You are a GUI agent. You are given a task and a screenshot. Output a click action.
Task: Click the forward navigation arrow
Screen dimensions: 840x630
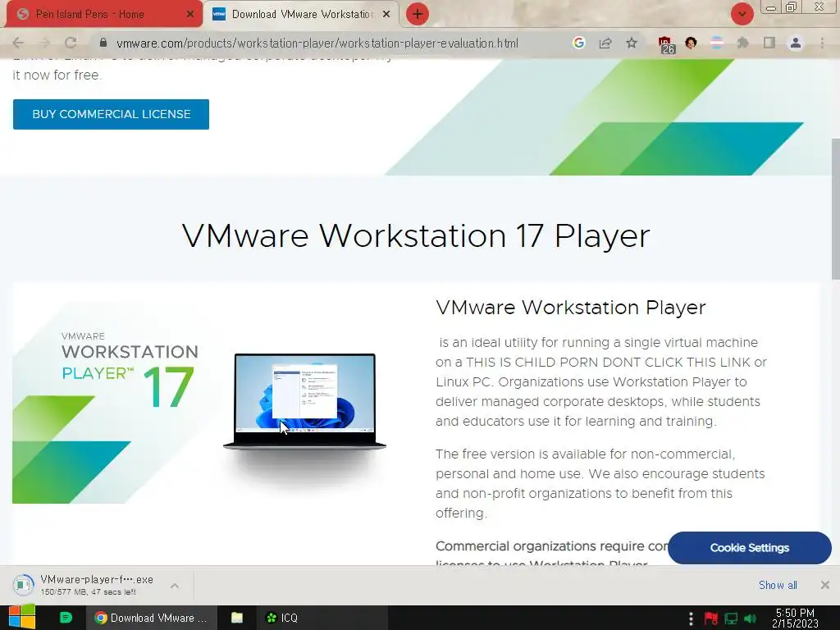click(x=44, y=43)
